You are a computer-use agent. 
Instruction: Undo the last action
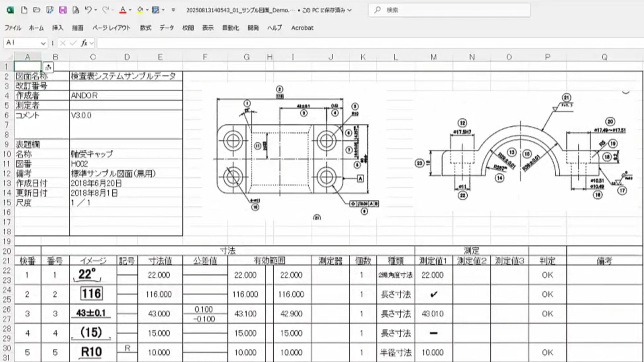coord(88,10)
